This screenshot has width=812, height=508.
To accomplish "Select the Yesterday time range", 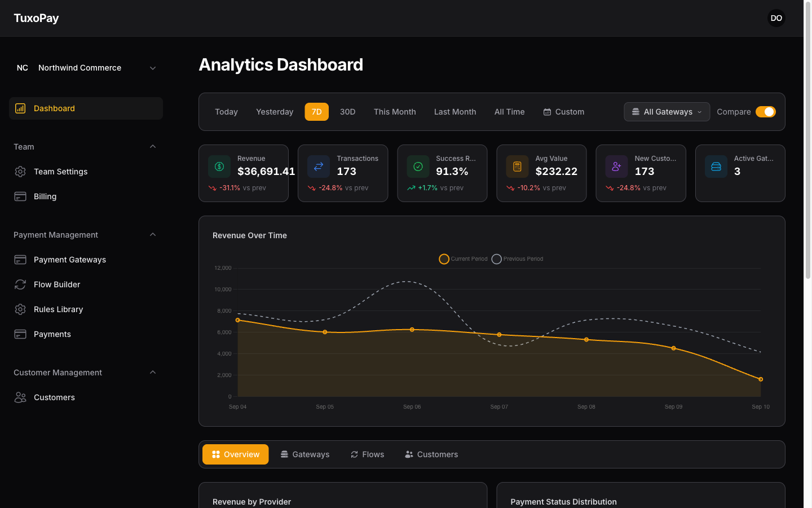I will [x=275, y=112].
